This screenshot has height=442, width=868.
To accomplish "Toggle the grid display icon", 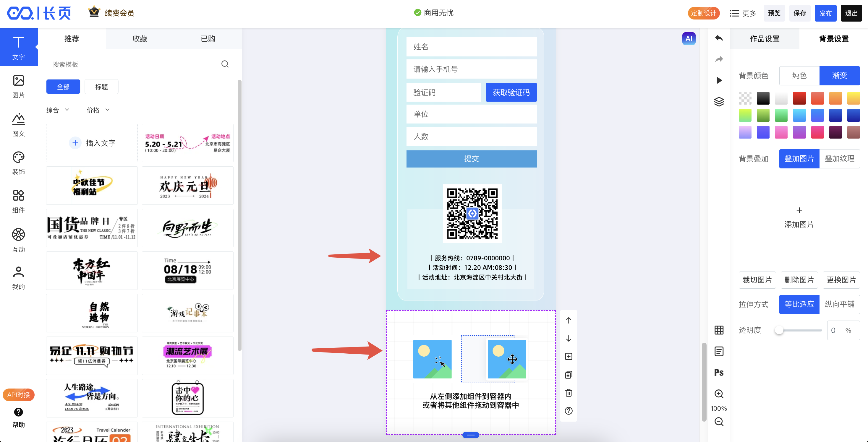I will pyautogui.click(x=719, y=330).
